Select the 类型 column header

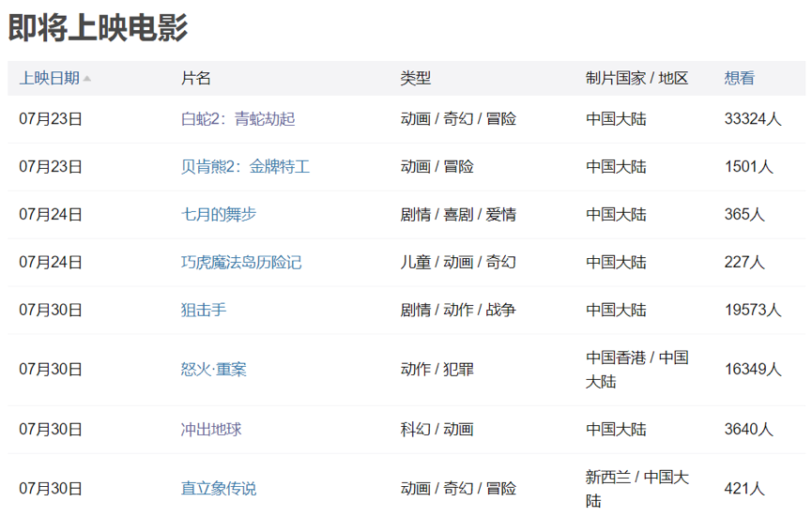[415, 78]
